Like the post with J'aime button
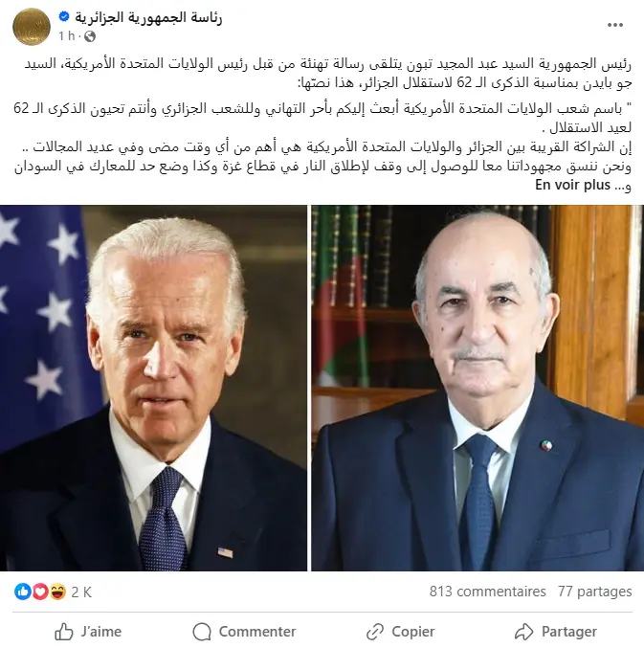 tap(88, 632)
